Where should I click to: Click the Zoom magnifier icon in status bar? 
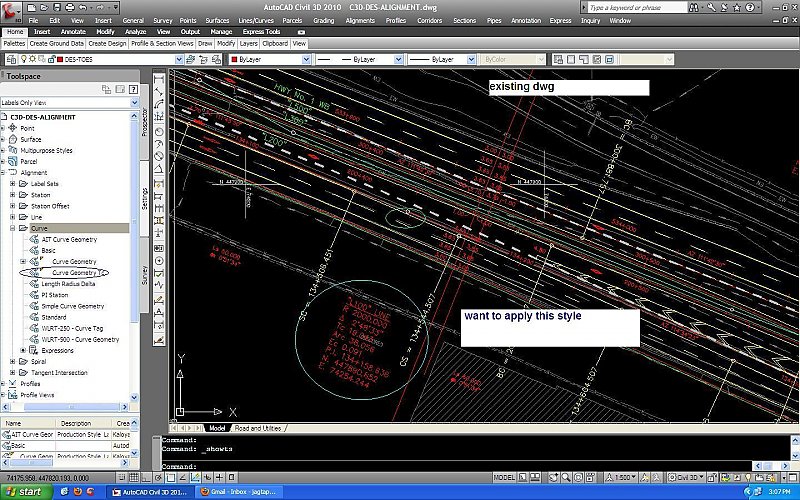tap(567, 478)
